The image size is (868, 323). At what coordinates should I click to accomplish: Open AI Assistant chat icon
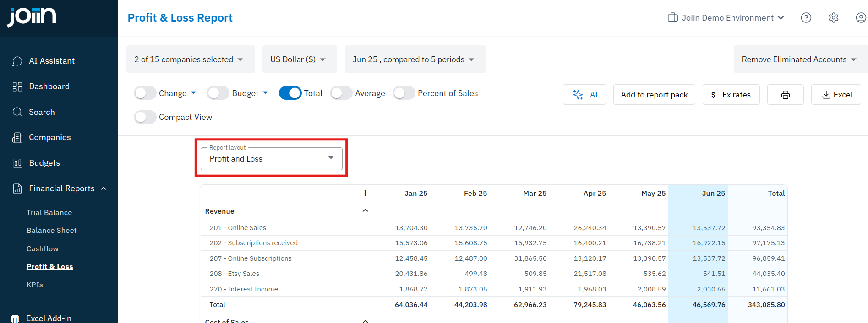[x=17, y=61]
